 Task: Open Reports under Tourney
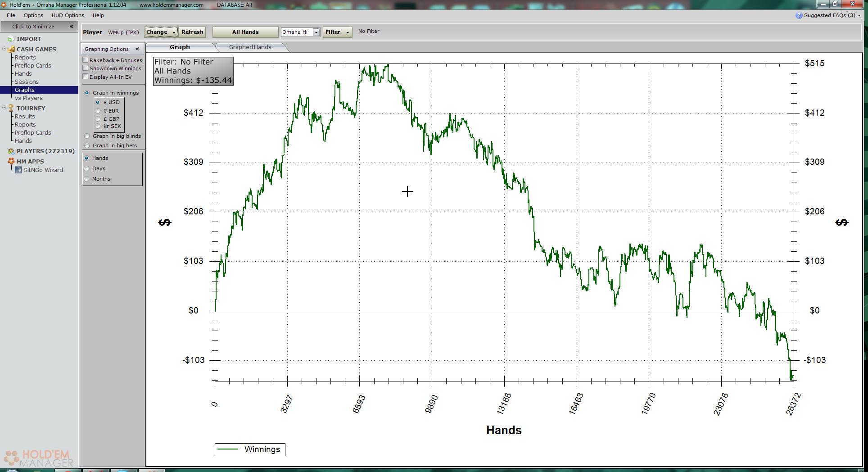[25, 125]
